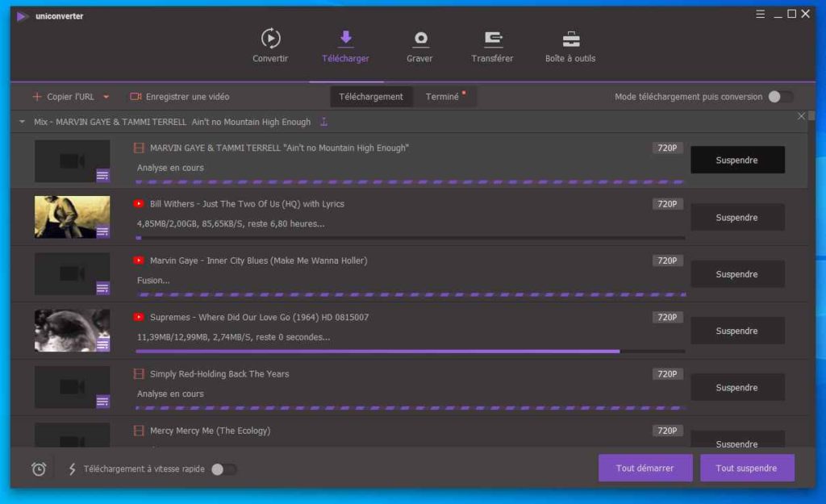Viewport: 826px width, 504px height.
Task: Switch to the Terminé tab
Action: coord(444,97)
